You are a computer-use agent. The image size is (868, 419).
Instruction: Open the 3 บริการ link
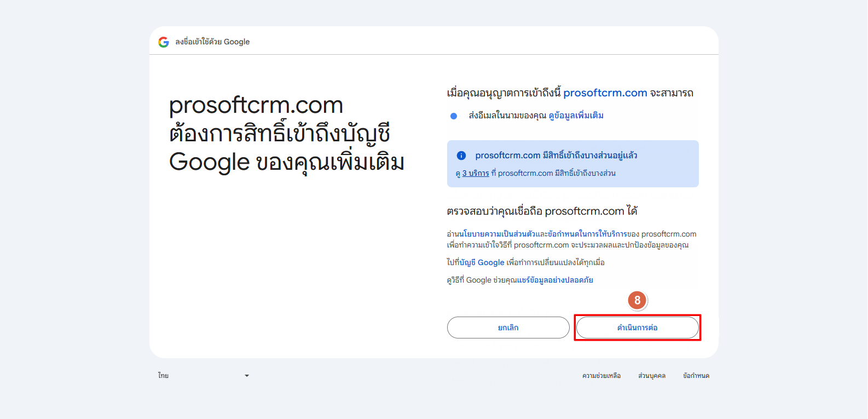coord(476,174)
